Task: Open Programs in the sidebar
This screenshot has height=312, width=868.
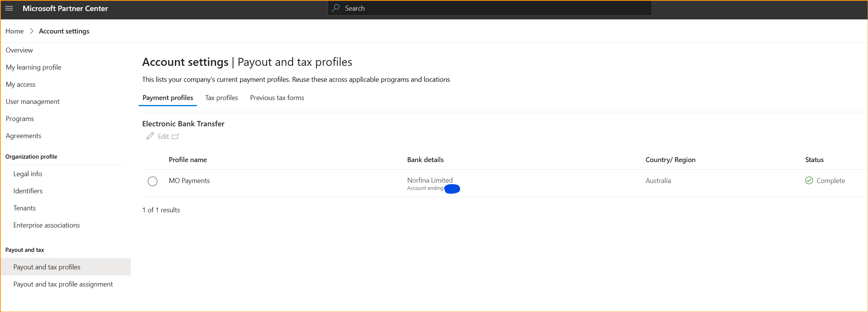Action: (x=20, y=119)
